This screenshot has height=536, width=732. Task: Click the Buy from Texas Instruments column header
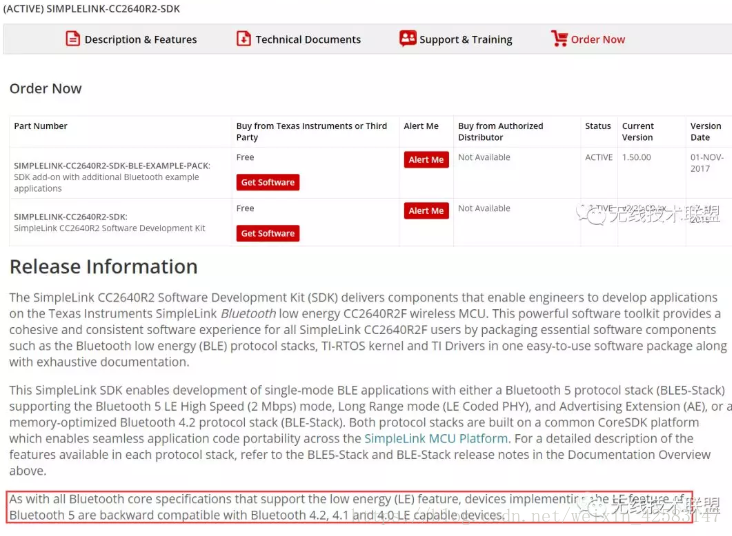tap(311, 132)
